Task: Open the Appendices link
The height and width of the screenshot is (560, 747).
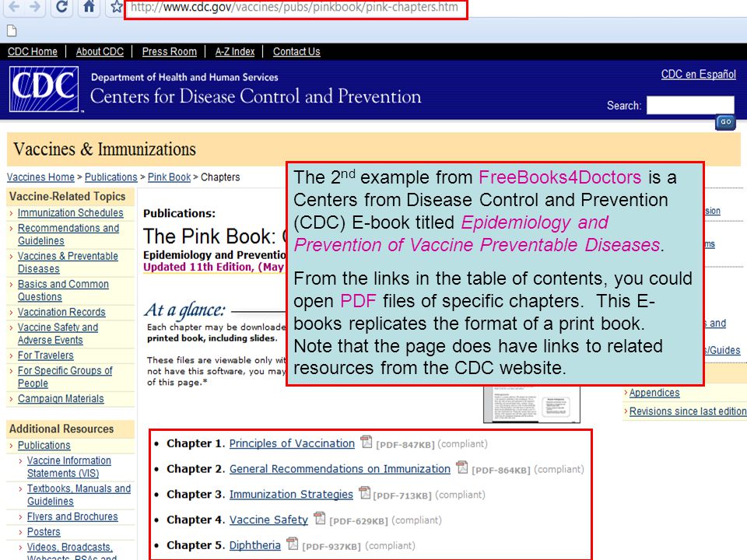Action: (x=654, y=393)
